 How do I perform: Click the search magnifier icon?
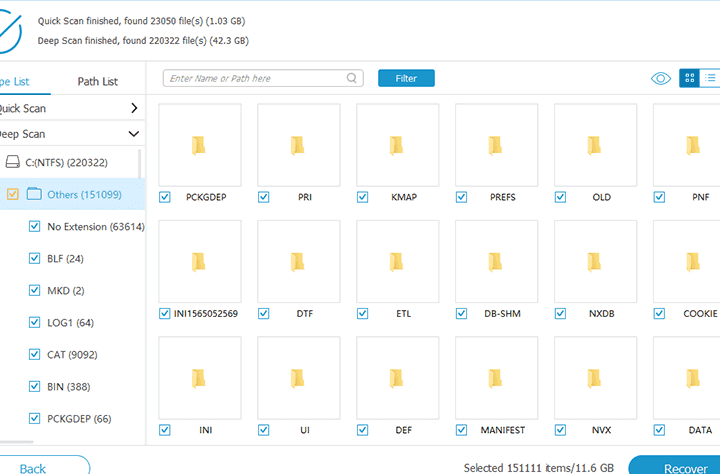353,78
